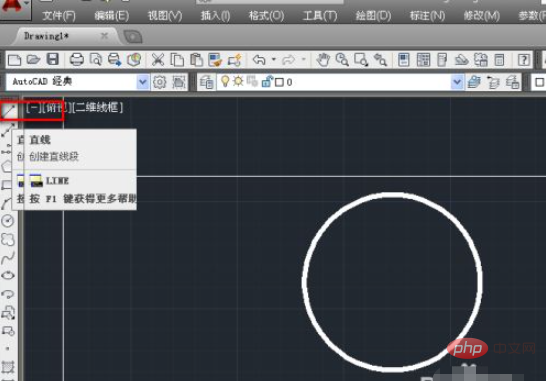
Task: Open the 视图(V) menu
Action: point(165,16)
